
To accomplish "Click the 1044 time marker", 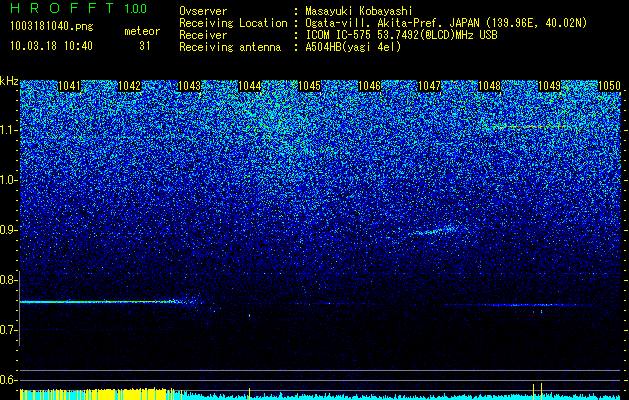I will 250,86.
